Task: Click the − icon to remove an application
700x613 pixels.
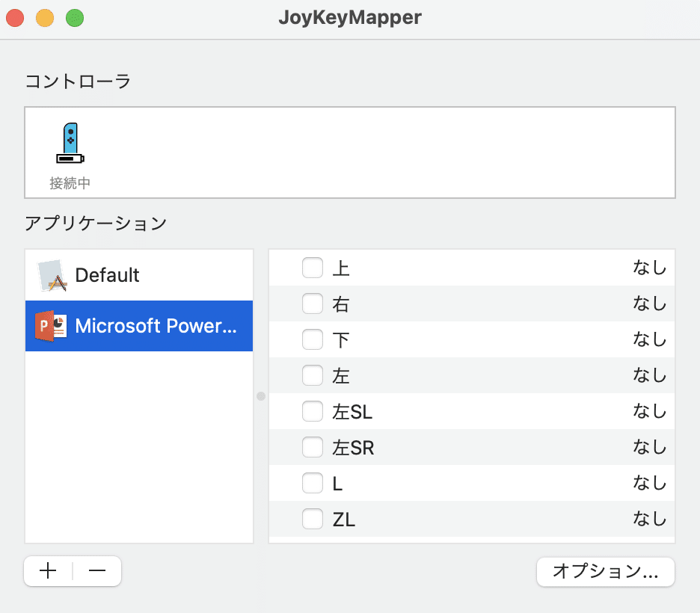Action: tap(96, 570)
